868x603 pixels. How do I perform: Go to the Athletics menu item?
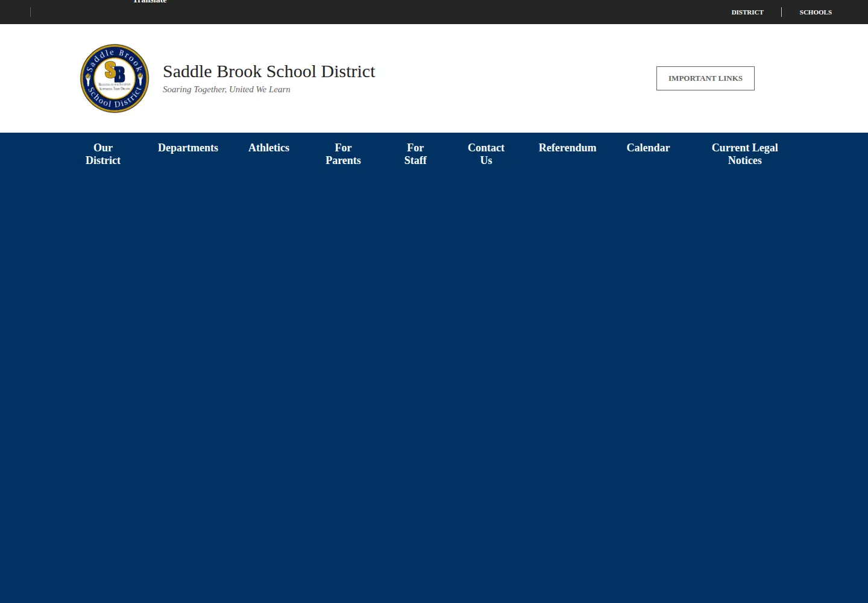point(269,148)
